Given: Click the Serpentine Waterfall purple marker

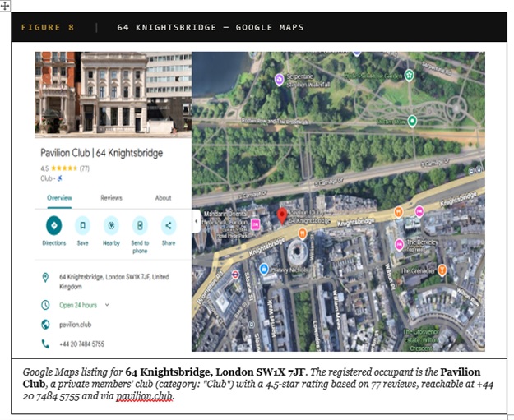Looking at the screenshot, I should tap(280, 77).
